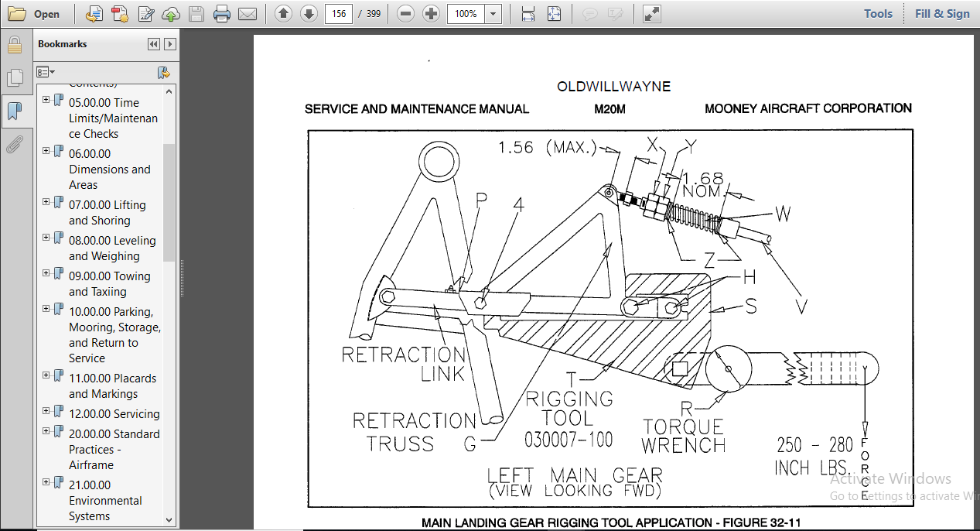The height and width of the screenshot is (531, 980).
Task: Click the highlight text tool icon
Action: coord(615,14)
